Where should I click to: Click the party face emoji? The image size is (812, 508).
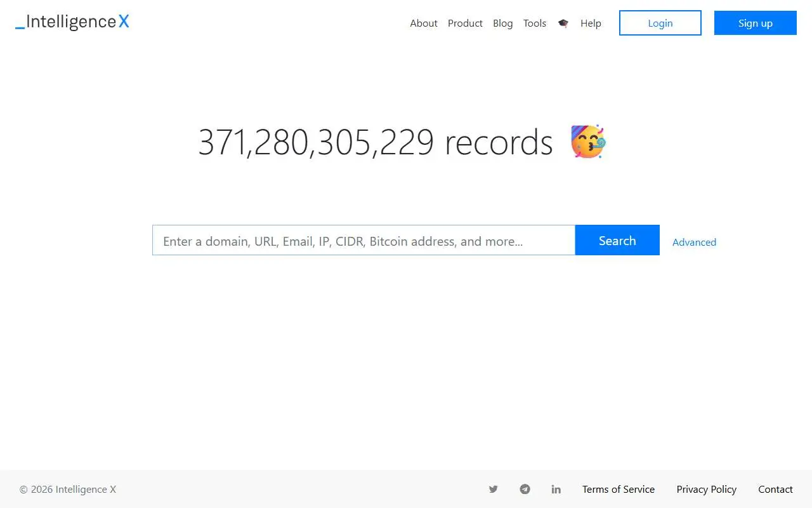coord(588,142)
